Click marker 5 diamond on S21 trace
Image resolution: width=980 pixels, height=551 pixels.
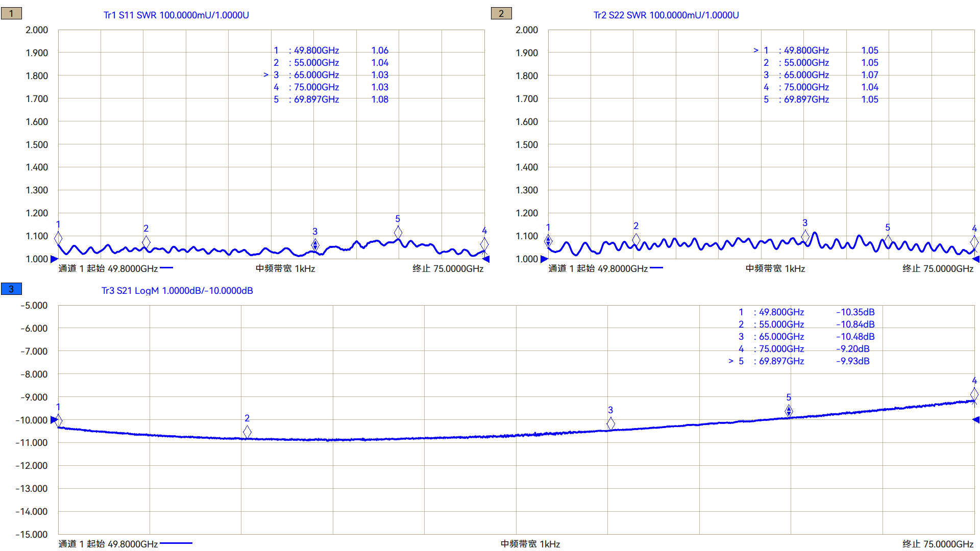click(789, 411)
